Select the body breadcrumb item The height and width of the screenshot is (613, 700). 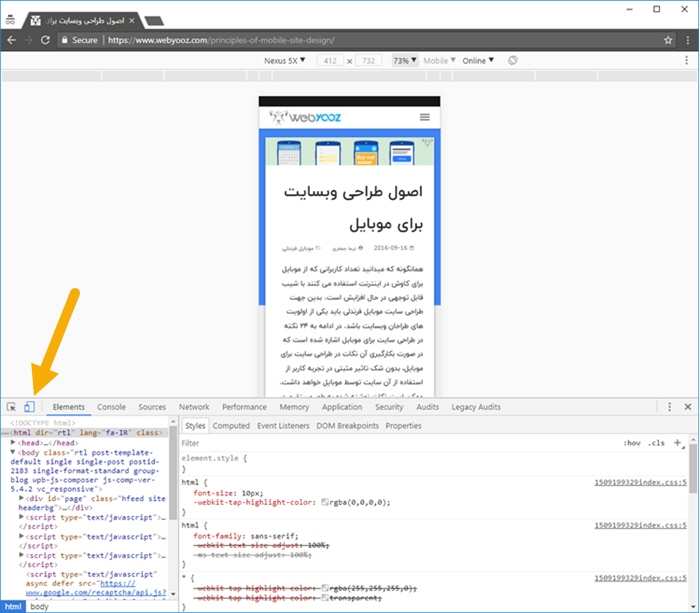click(39, 606)
